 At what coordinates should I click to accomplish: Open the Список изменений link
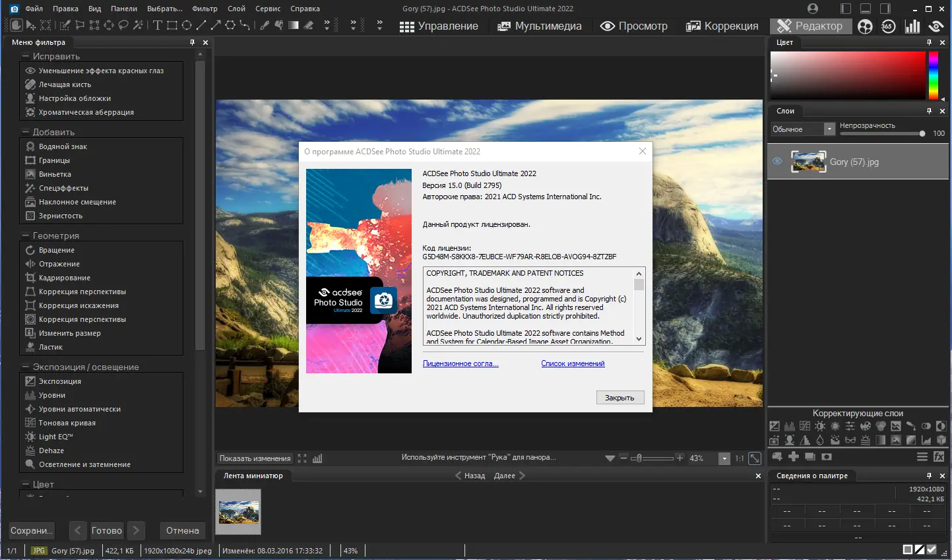pyautogui.click(x=573, y=363)
